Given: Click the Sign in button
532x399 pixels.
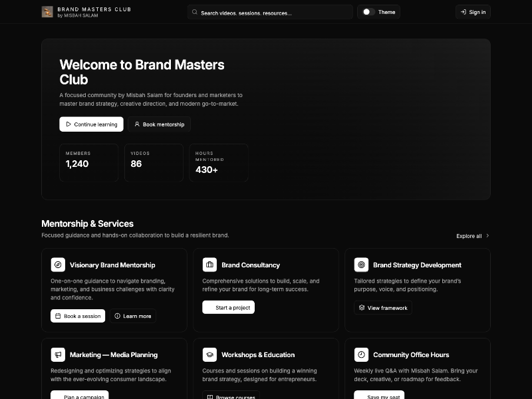Looking at the screenshot, I should 473,12.
